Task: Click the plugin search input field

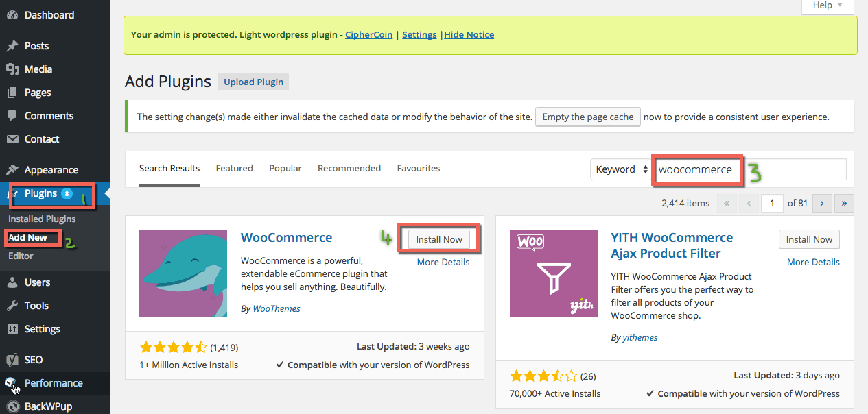Action: coord(750,169)
